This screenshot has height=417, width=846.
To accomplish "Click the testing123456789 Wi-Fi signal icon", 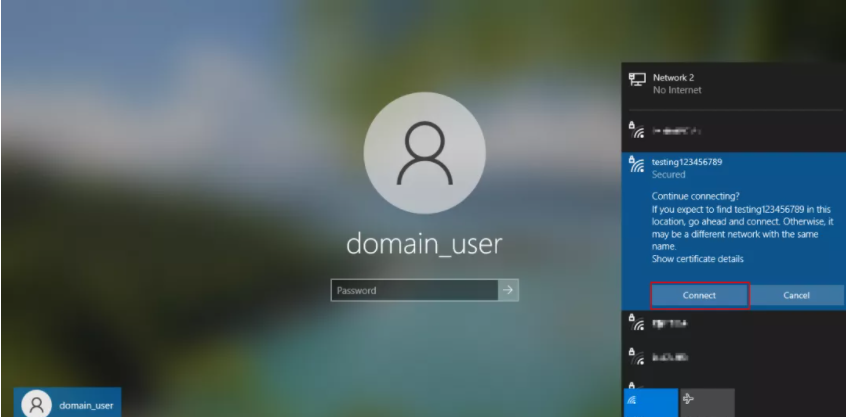I will pyautogui.click(x=636, y=167).
